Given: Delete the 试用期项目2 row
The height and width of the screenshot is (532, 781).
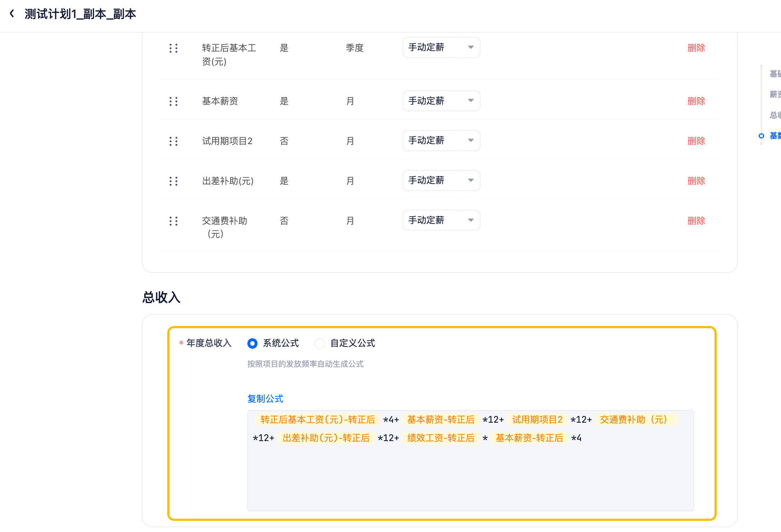Looking at the screenshot, I should (696, 141).
